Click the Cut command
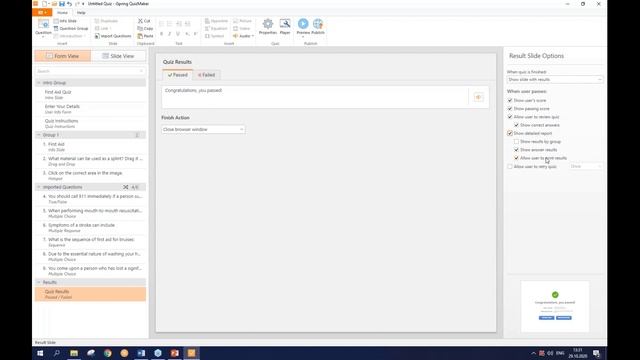This screenshot has width=640, height=360. (x=144, y=21)
